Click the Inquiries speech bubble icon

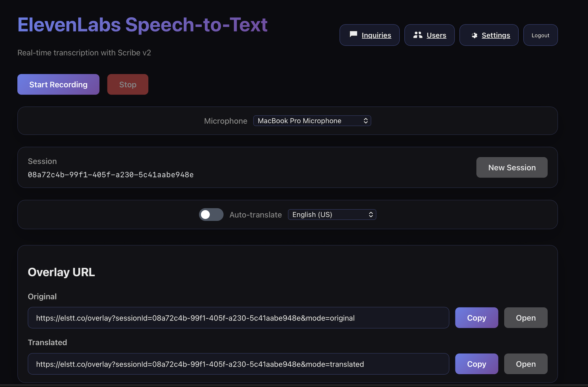[353, 35]
